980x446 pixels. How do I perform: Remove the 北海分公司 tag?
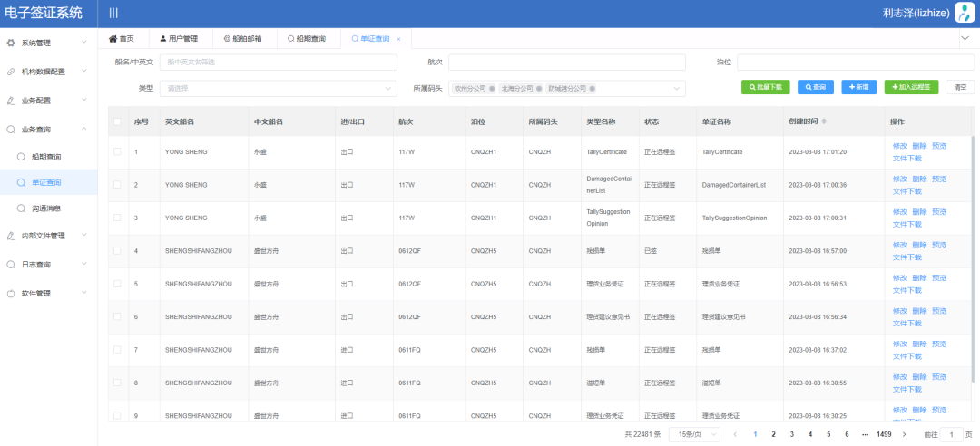(x=538, y=89)
